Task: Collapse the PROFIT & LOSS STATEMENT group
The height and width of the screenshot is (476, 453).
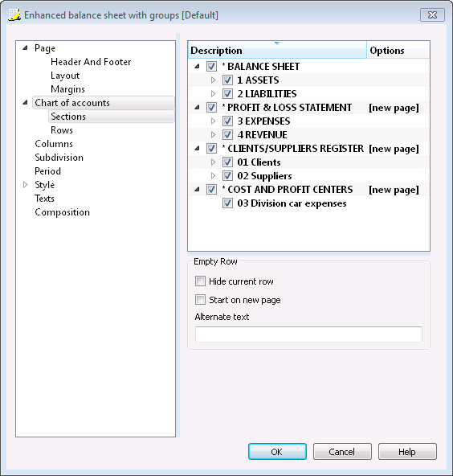Action: (198, 107)
